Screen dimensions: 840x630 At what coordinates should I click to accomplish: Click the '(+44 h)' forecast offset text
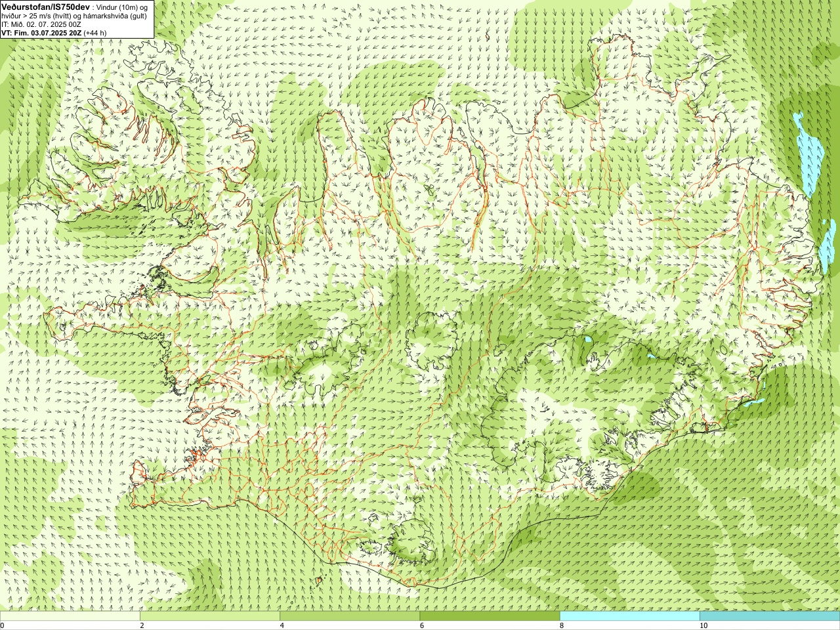coord(95,32)
